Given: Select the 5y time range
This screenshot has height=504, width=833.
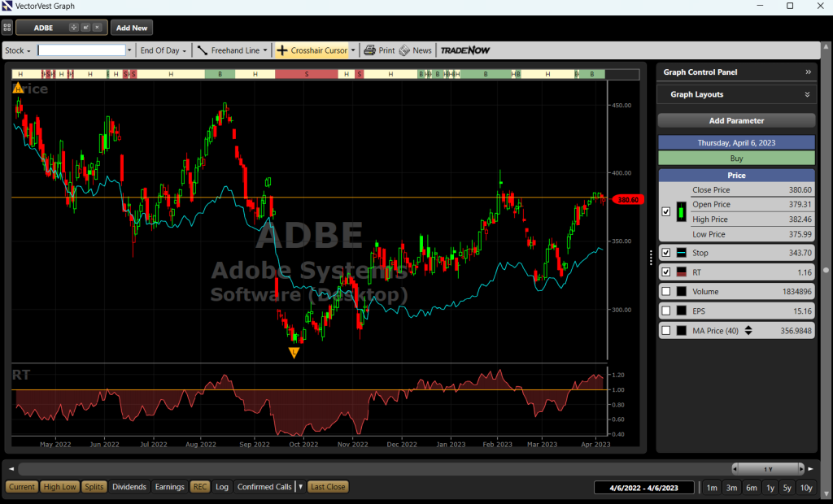Looking at the screenshot, I should 787,488.
